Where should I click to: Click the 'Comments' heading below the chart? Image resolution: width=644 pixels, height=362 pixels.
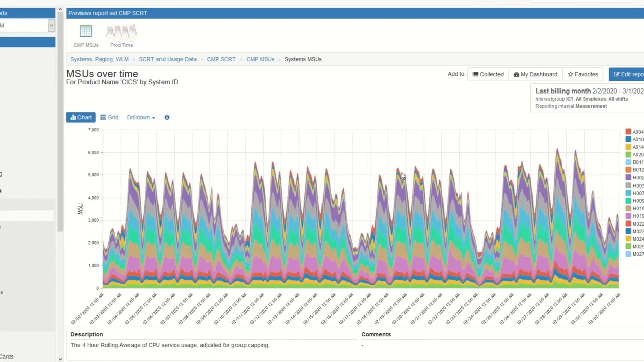coord(376,334)
